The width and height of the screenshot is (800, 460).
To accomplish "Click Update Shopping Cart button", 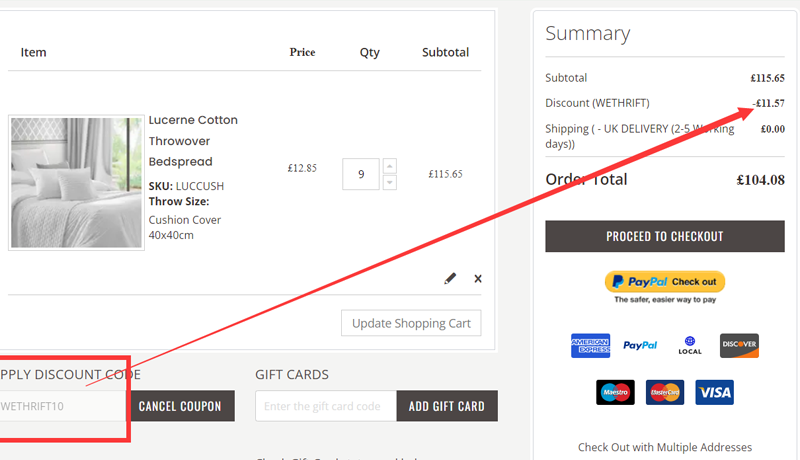I will [x=411, y=323].
